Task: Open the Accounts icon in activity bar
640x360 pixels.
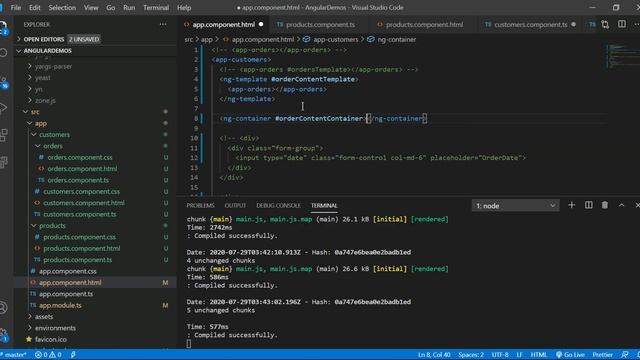Action: [3, 307]
